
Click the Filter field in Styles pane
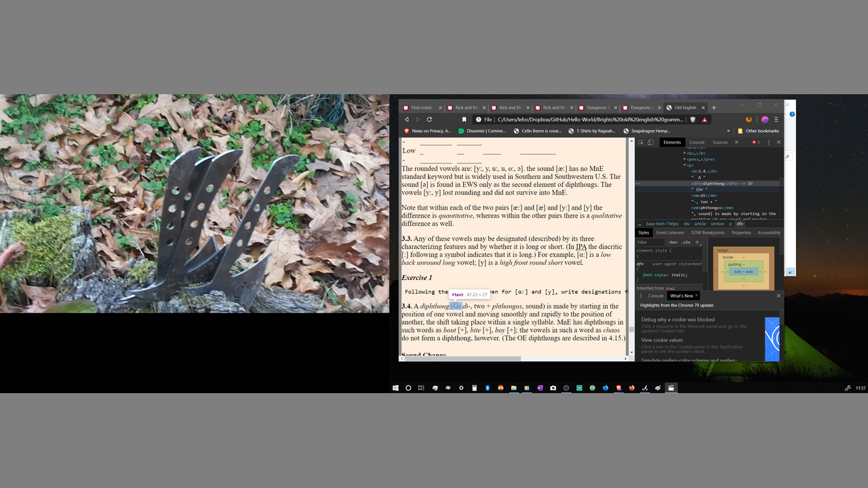point(650,242)
